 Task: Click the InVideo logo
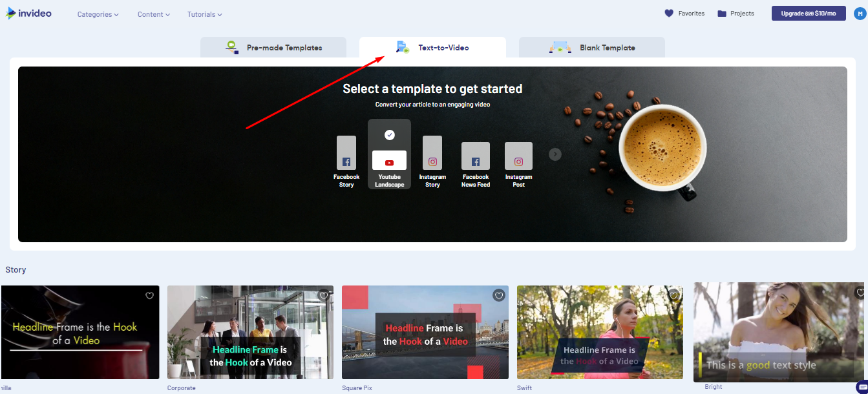tap(29, 13)
